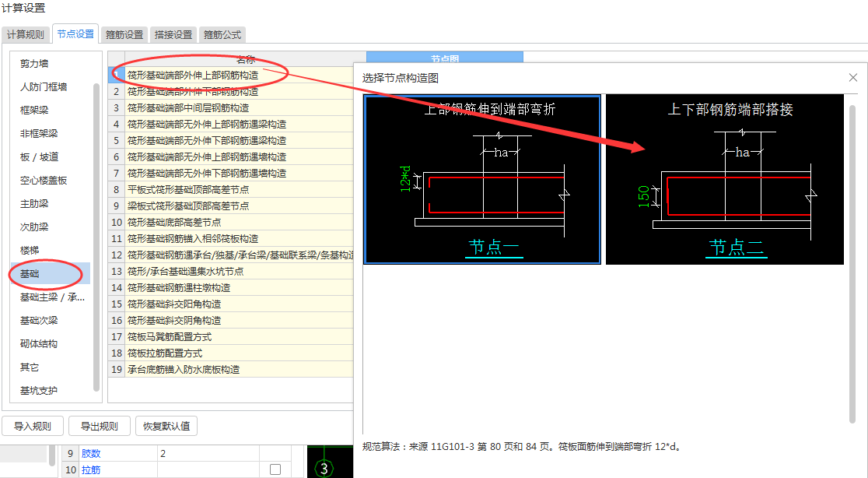Click the 肢数 property name
The width and height of the screenshot is (868, 478).
coord(91,453)
